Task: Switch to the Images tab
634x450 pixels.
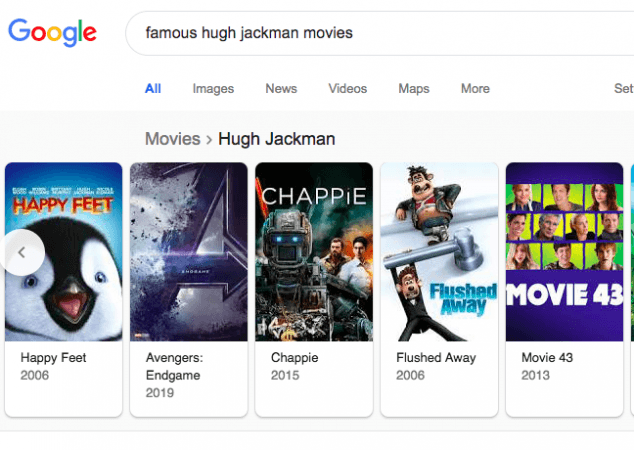Action: tap(213, 89)
